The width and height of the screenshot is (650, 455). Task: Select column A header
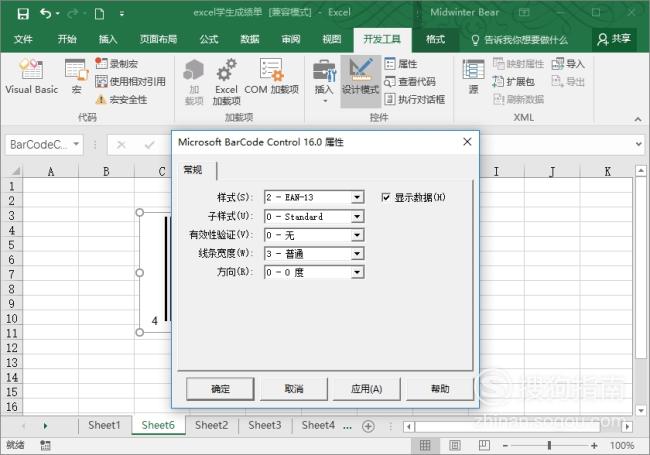click(51, 171)
